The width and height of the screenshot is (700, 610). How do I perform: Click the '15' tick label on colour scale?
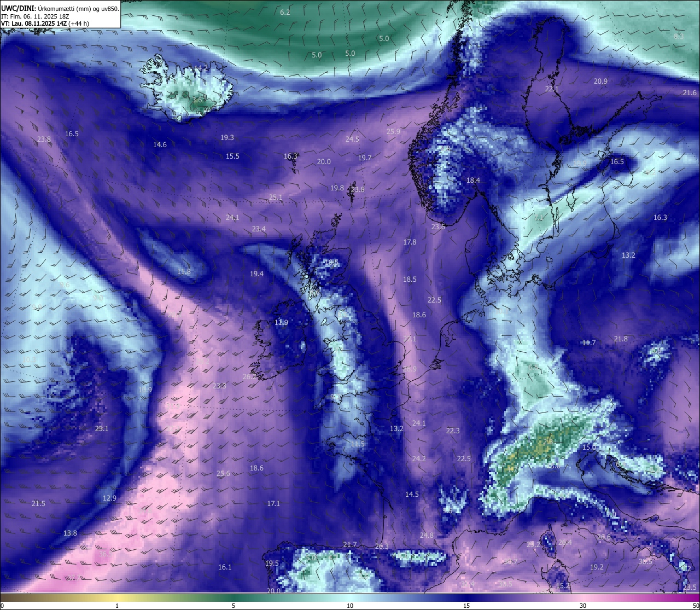pyautogui.click(x=466, y=606)
